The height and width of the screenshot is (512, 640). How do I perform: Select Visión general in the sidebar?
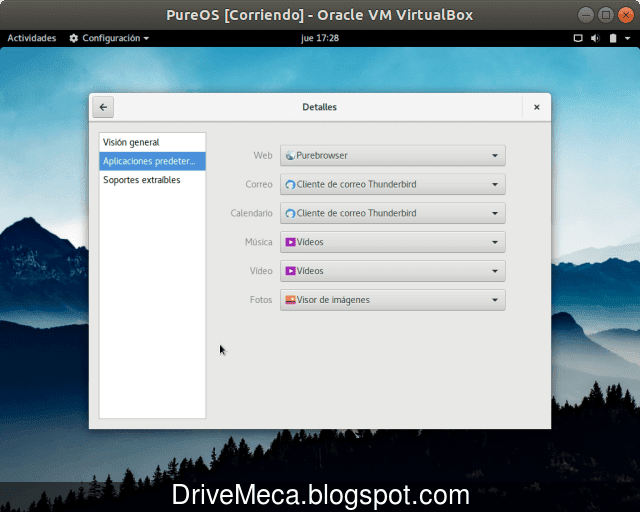(x=152, y=142)
